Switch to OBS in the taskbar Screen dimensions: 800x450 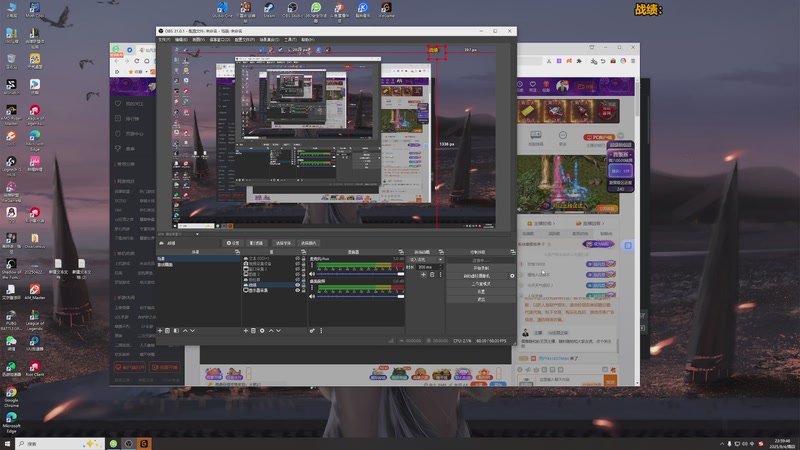click(x=129, y=444)
